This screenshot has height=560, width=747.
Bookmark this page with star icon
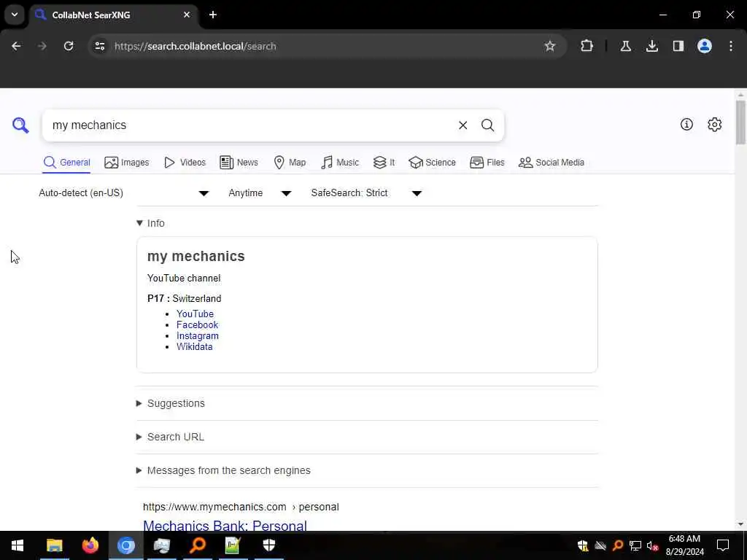[x=550, y=46]
